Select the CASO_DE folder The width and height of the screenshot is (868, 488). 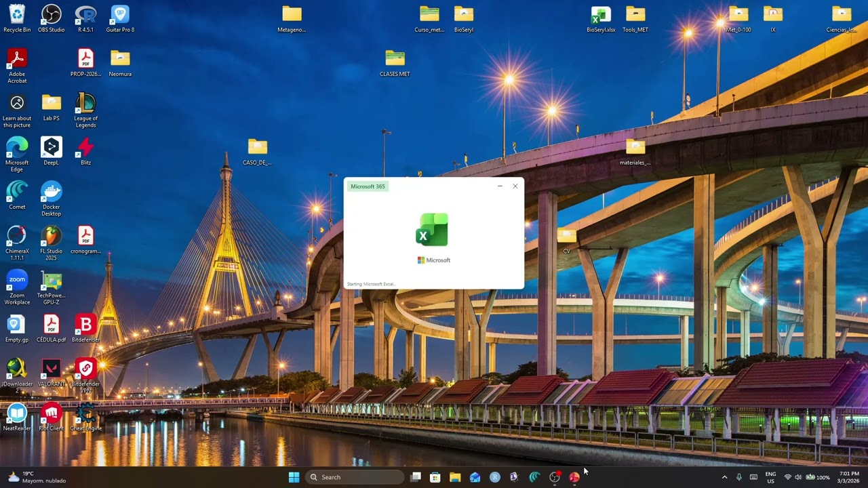pos(257,151)
